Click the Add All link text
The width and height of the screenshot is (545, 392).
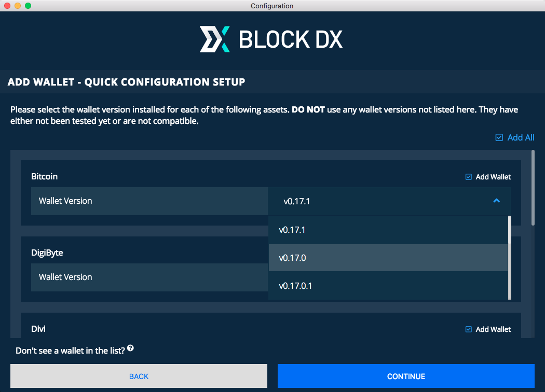[x=521, y=137]
